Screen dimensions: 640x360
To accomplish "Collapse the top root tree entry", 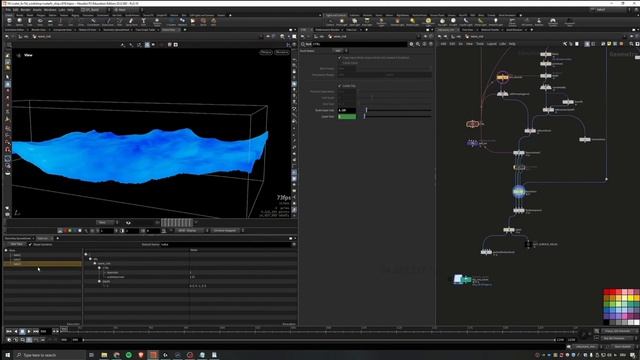I will (86, 254).
